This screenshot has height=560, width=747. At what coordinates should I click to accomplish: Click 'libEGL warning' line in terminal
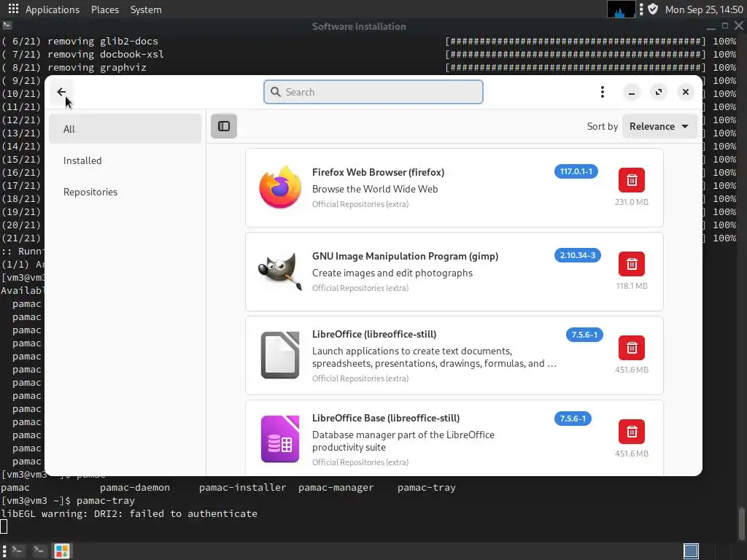tap(129, 514)
